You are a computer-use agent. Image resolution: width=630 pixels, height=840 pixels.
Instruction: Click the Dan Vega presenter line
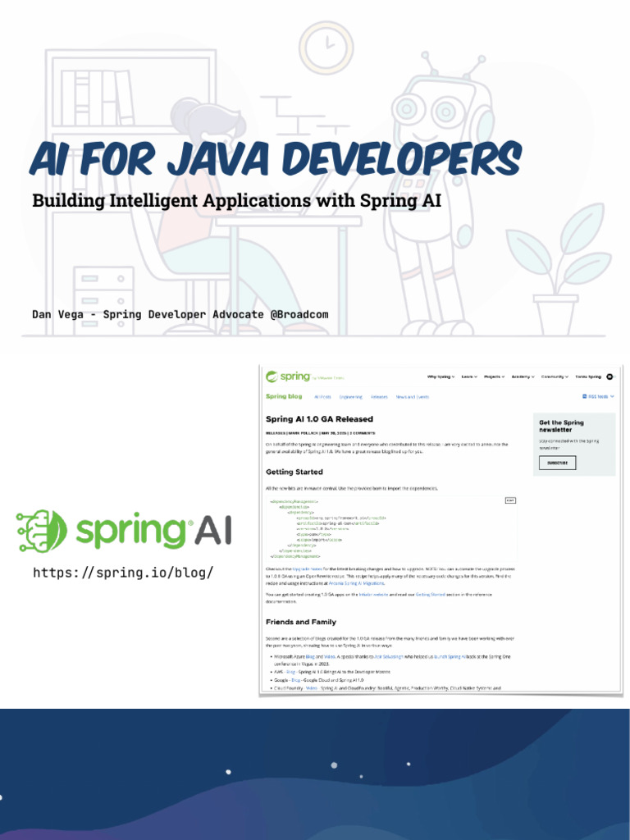[x=180, y=314]
